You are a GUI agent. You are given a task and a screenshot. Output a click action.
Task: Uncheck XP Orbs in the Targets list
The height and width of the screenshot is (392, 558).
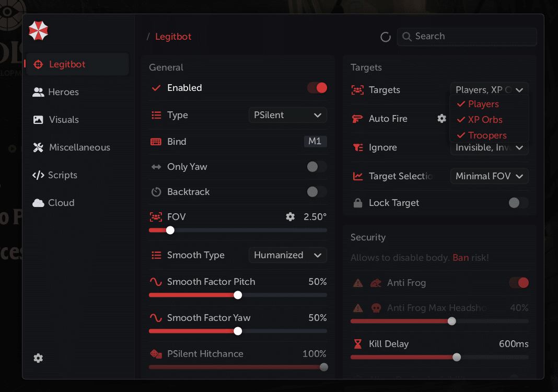click(485, 120)
